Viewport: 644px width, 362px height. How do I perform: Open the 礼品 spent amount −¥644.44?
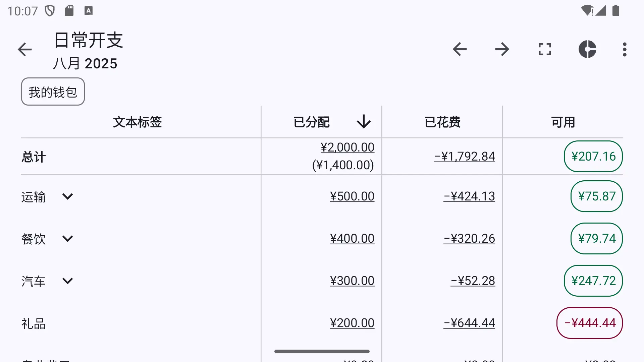pyautogui.click(x=469, y=323)
